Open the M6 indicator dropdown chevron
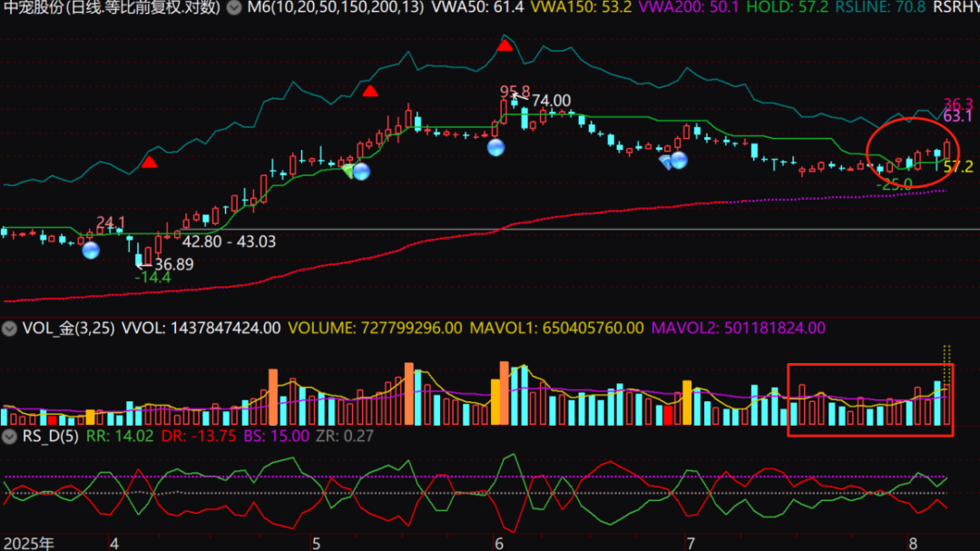The height and width of the screenshot is (551, 980). coord(234,7)
